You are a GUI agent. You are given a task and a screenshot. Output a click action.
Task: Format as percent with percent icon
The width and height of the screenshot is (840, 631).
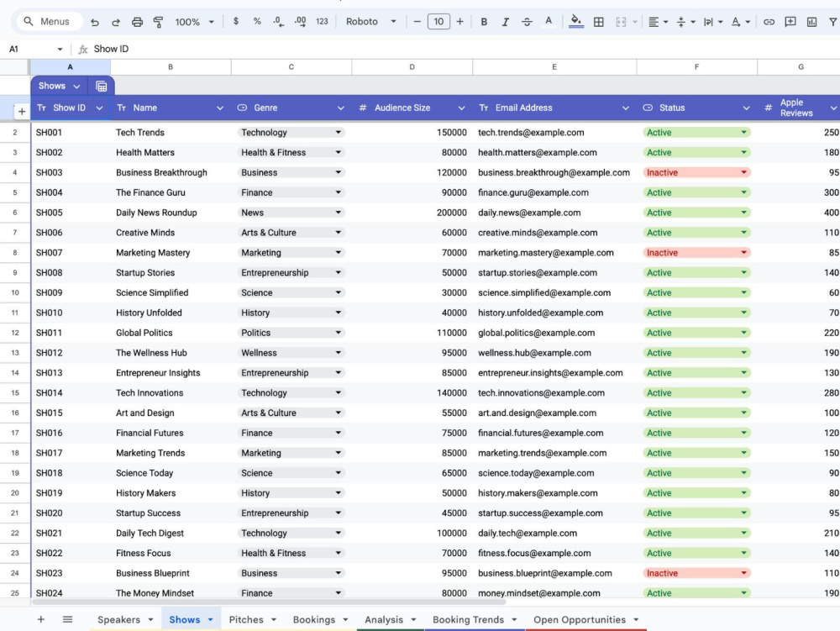point(257,22)
